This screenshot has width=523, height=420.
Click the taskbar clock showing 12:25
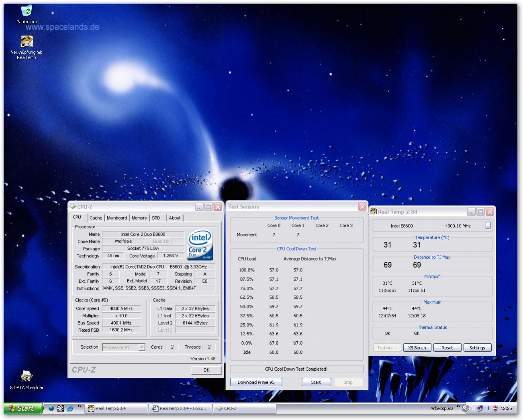point(506,408)
